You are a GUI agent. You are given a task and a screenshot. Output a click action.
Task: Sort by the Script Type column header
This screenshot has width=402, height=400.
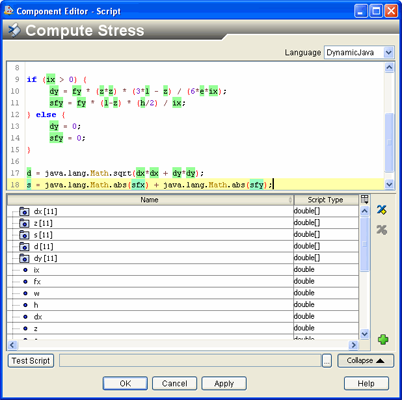[326, 200]
